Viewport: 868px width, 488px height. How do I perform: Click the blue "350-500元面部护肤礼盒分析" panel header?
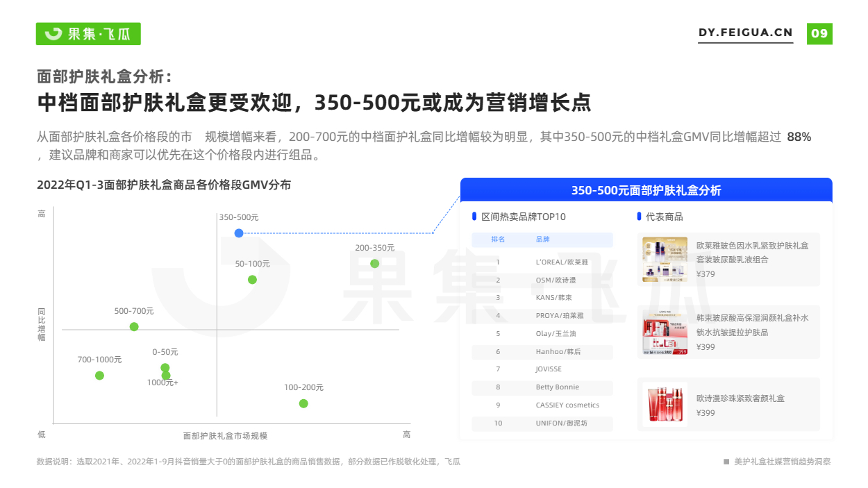tap(646, 190)
